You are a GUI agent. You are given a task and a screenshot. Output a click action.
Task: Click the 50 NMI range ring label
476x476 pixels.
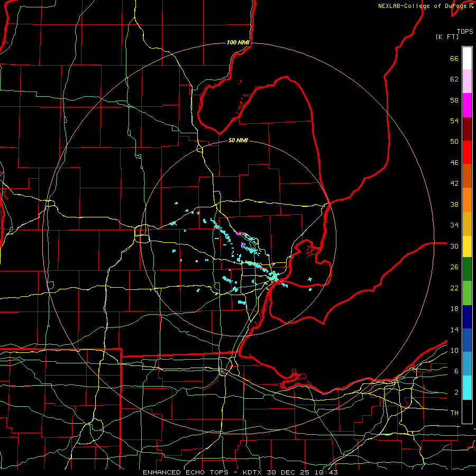pyautogui.click(x=238, y=140)
